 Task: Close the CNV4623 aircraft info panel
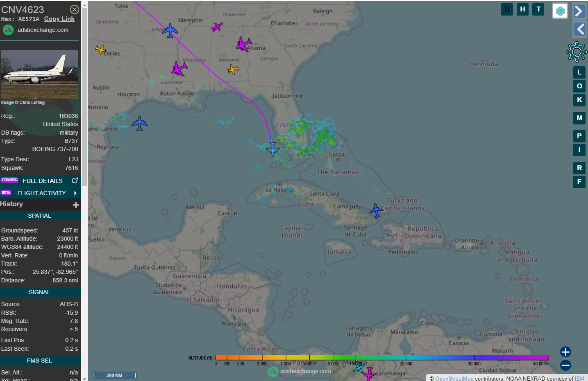coord(75,9)
